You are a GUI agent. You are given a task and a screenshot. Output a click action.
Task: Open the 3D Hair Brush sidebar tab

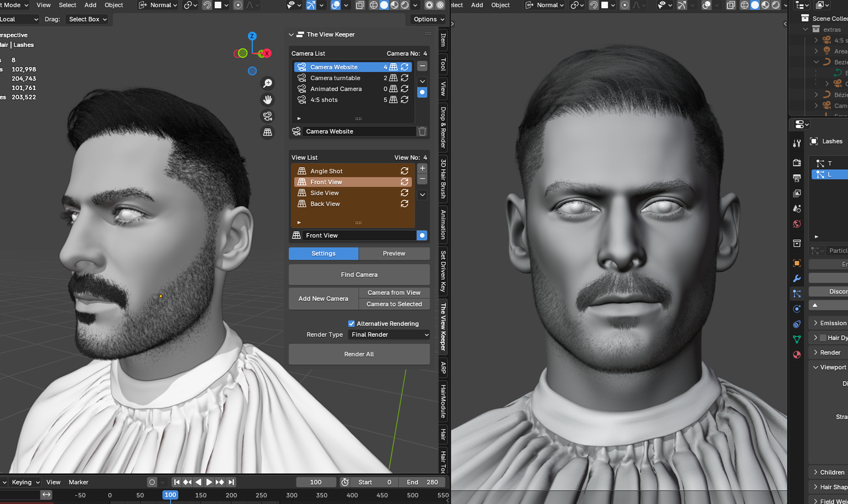point(443,179)
